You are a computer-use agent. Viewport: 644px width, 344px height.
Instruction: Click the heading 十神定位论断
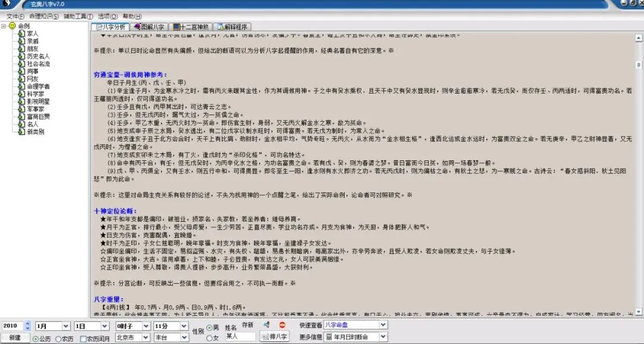(x=116, y=211)
